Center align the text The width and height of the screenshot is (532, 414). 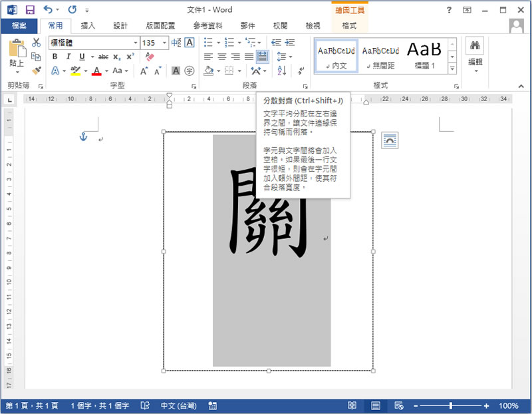pyautogui.click(x=222, y=57)
